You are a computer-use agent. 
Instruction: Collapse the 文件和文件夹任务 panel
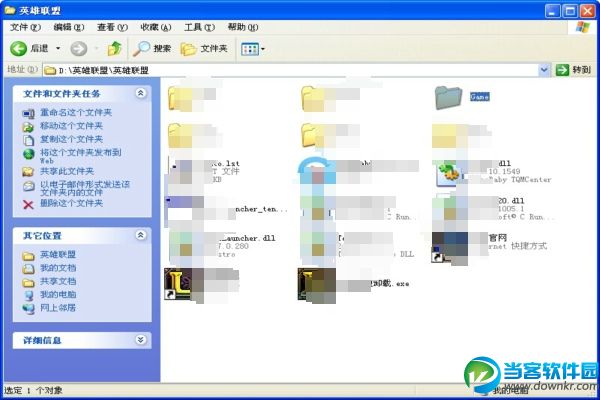tap(141, 93)
